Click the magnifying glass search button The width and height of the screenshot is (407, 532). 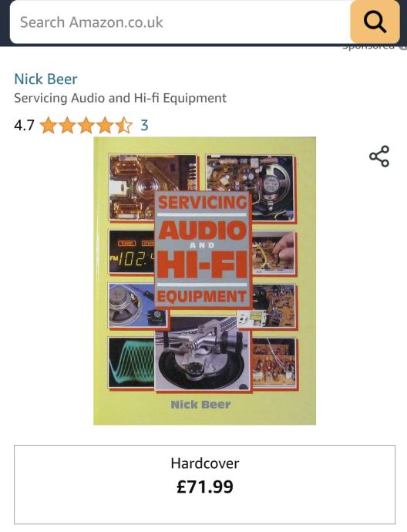click(x=375, y=22)
